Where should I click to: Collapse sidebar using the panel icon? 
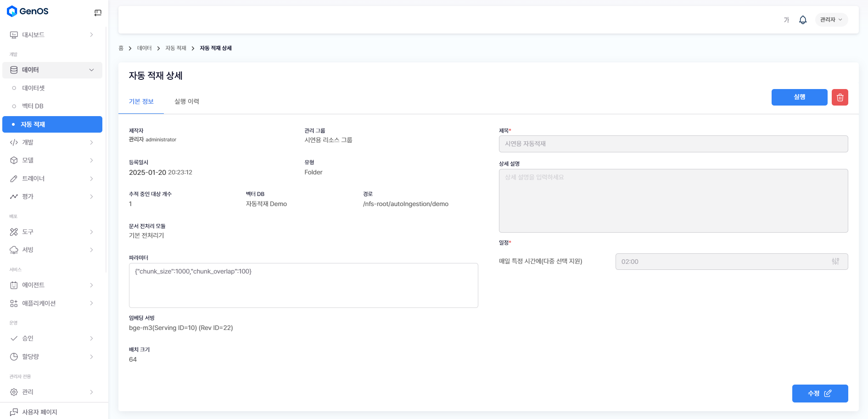(98, 13)
